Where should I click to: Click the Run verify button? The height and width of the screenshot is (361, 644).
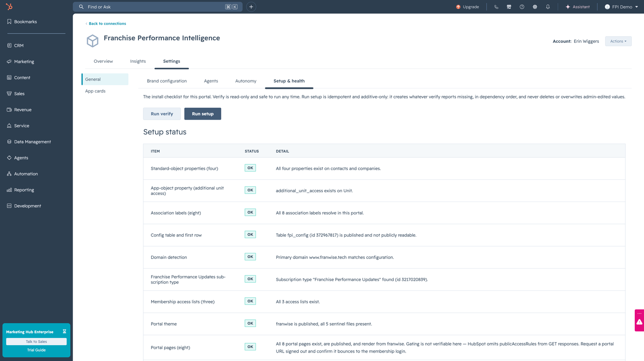coord(162,114)
